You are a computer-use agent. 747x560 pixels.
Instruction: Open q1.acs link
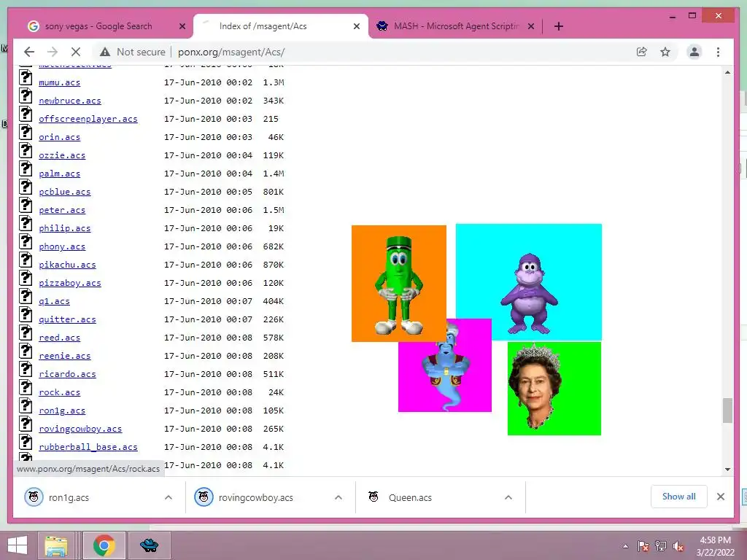pyautogui.click(x=54, y=301)
